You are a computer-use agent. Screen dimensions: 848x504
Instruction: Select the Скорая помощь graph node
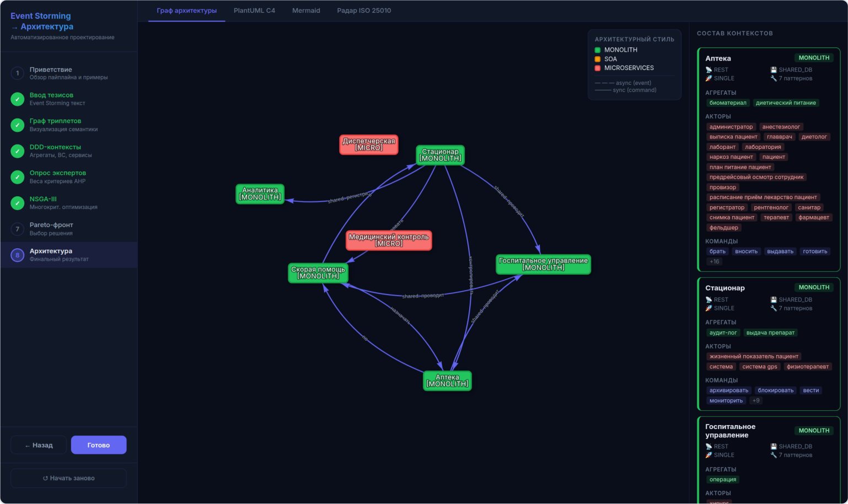pyautogui.click(x=318, y=273)
